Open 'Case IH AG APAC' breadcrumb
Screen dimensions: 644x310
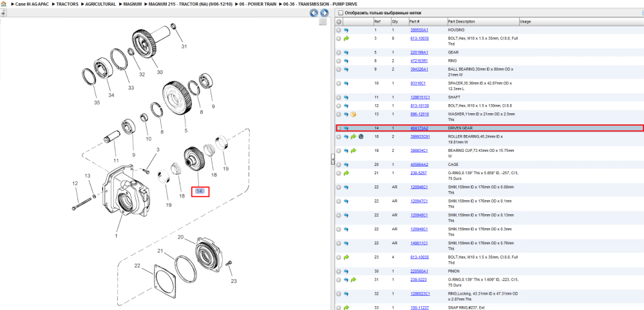[32, 4]
